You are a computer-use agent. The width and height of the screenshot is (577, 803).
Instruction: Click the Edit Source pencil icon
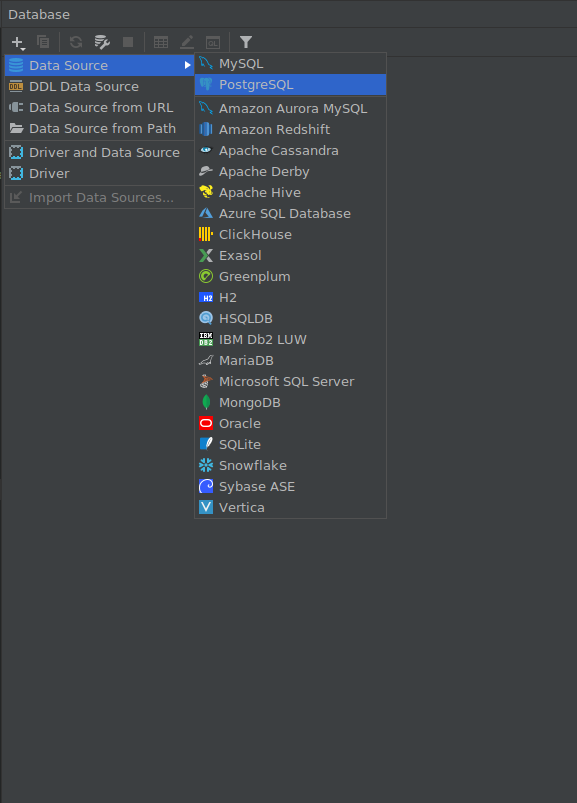pos(187,42)
